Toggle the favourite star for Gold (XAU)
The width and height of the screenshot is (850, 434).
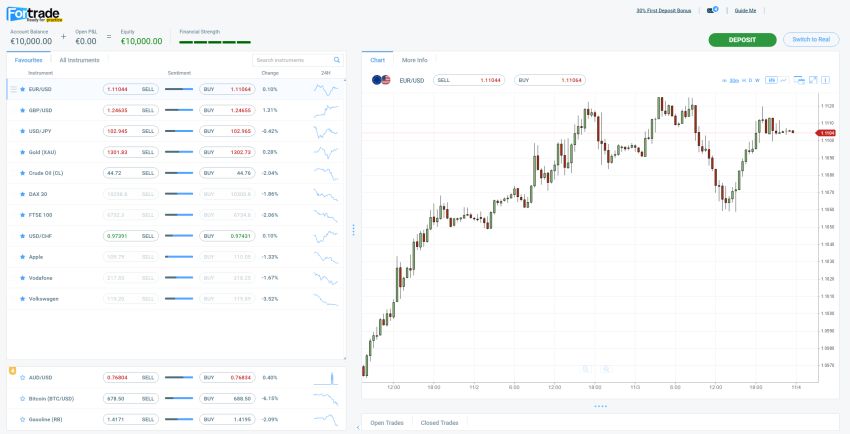pyautogui.click(x=22, y=152)
